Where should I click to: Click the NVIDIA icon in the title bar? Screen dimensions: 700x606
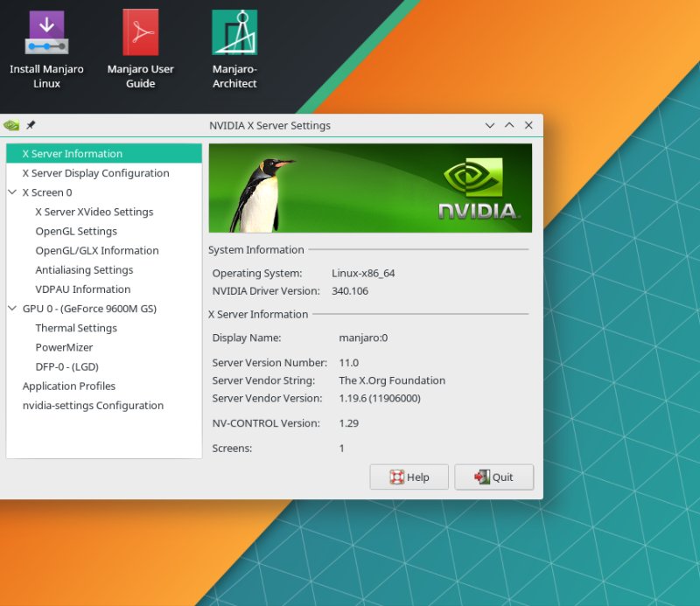pos(10,125)
